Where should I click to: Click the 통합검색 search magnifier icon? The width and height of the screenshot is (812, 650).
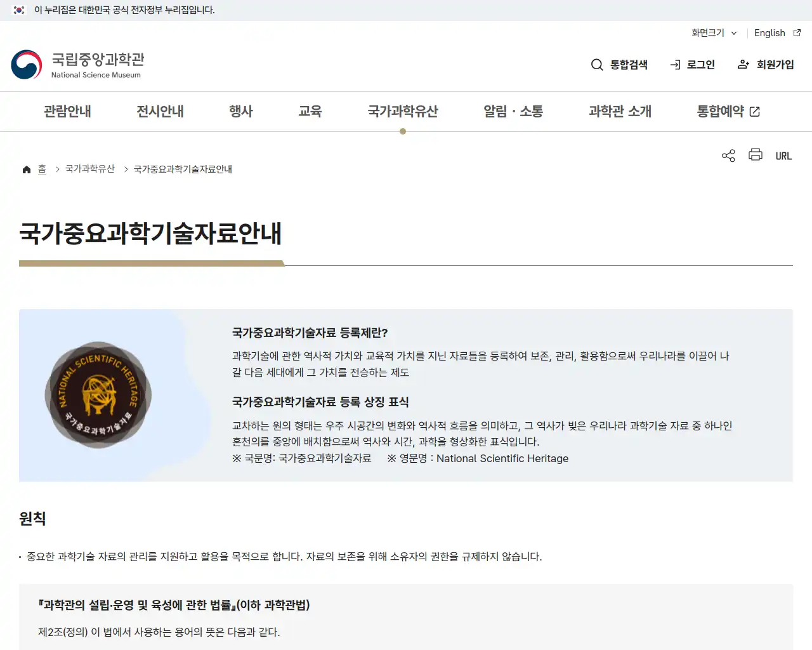coord(597,64)
